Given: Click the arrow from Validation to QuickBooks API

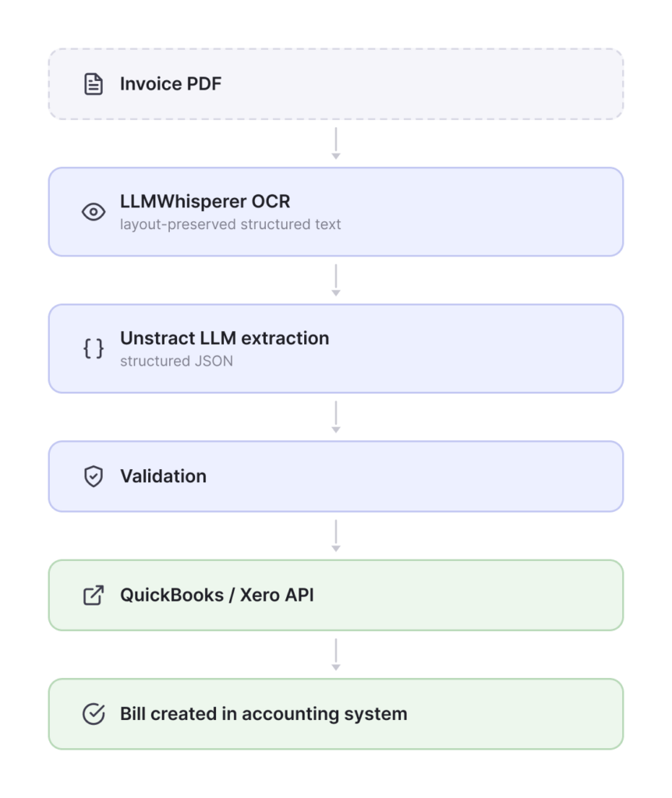Looking at the screenshot, I should coord(336,535).
